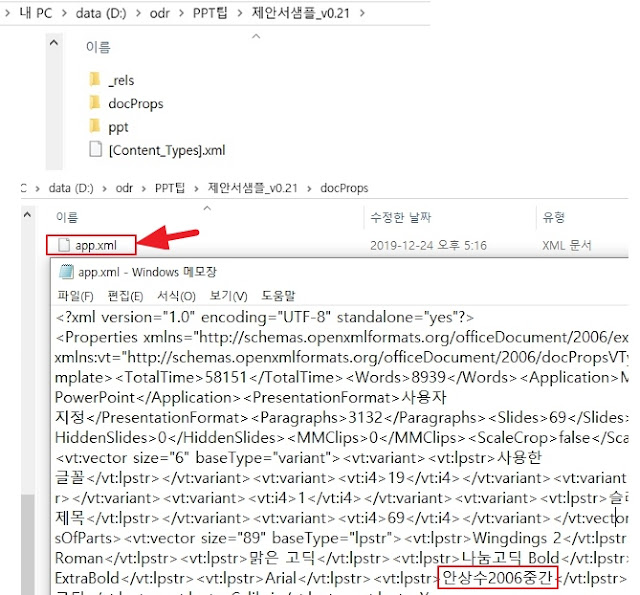This screenshot has height=595, width=640.
Task: Select the [Content_Types].xml file name
Action: [167, 150]
